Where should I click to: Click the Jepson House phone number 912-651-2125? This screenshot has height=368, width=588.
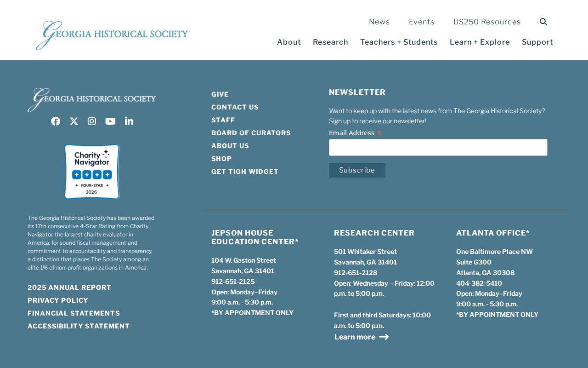tap(233, 282)
